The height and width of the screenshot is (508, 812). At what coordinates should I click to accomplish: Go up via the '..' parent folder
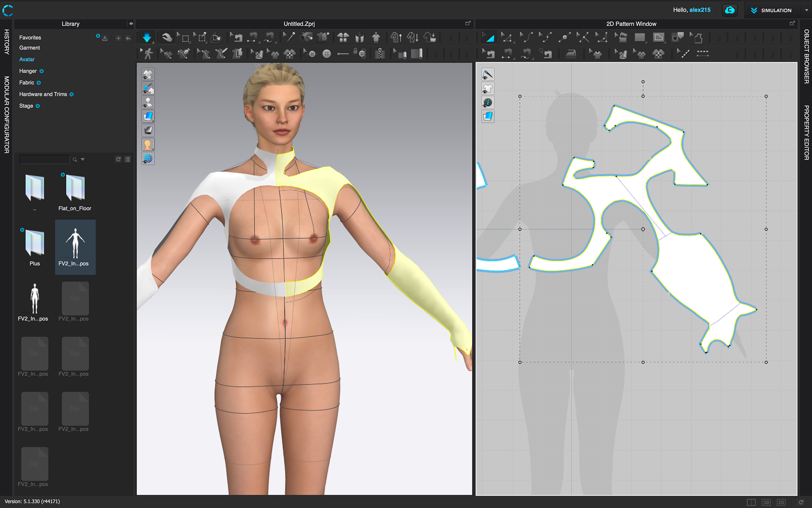point(35,192)
